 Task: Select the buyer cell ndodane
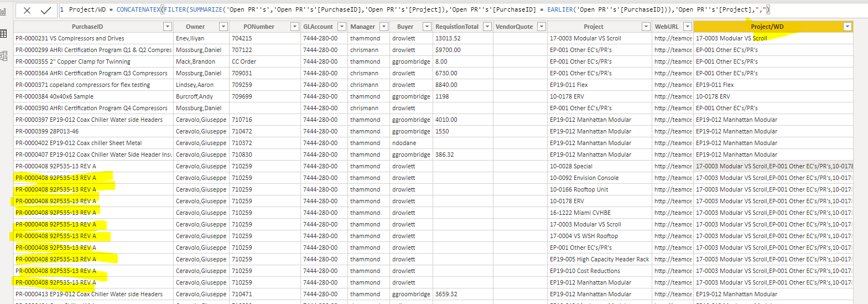coord(411,143)
